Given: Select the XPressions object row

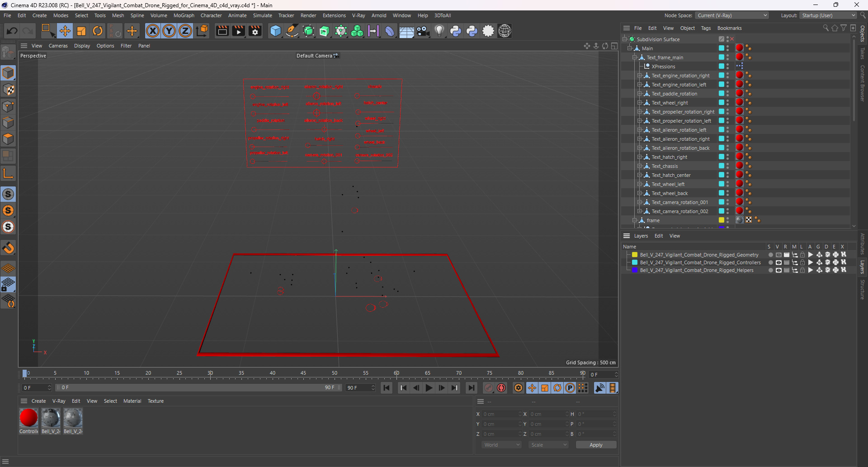Looking at the screenshot, I should click(663, 67).
